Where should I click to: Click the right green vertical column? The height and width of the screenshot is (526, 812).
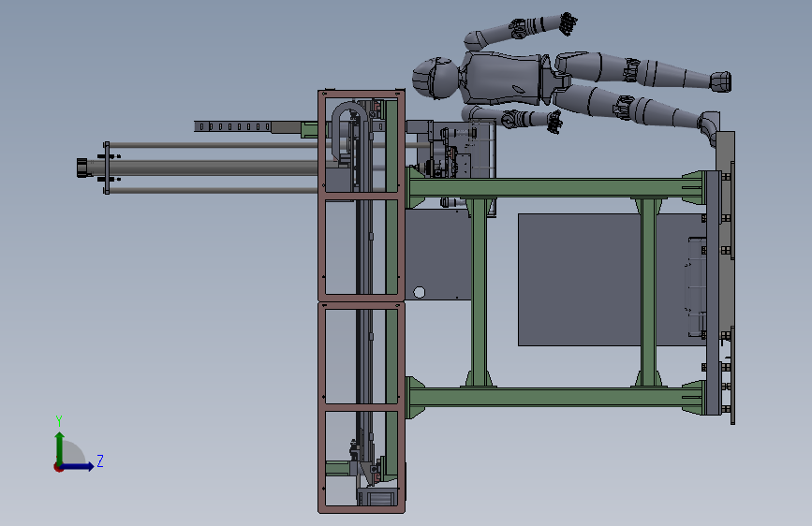(x=648, y=293)
